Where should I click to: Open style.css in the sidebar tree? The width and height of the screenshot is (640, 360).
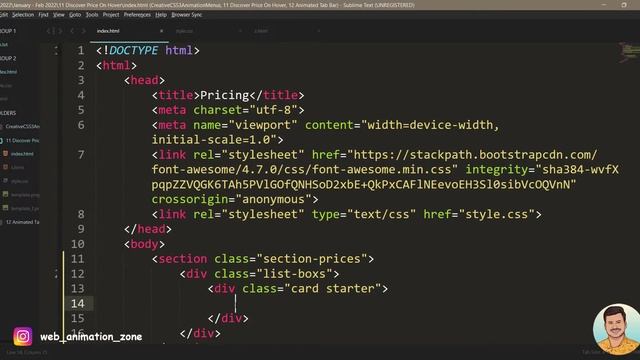coord(20,181)
